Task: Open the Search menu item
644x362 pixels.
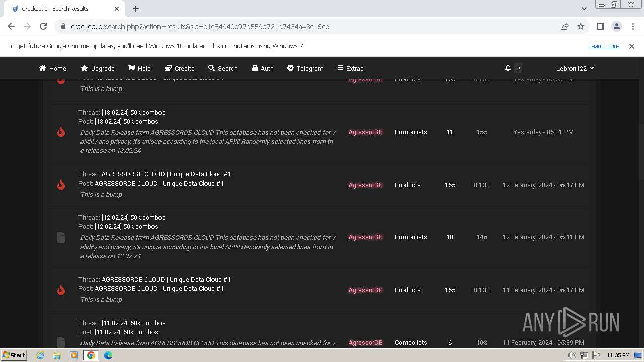Action: [x=223, y=68]
